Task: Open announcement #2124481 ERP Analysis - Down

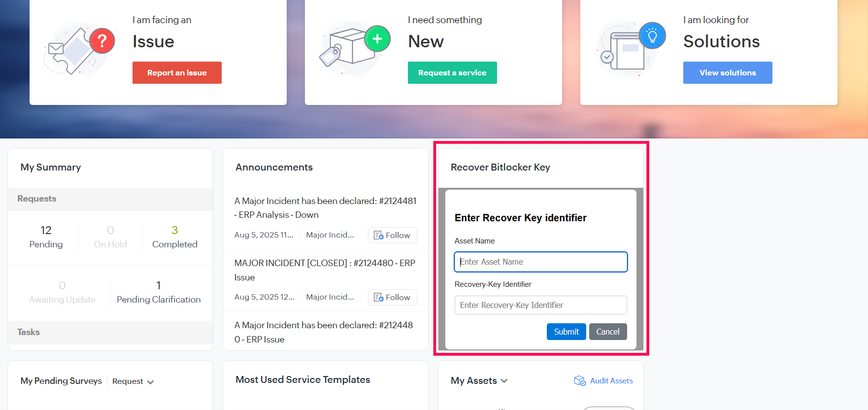Action: [326, 208]
